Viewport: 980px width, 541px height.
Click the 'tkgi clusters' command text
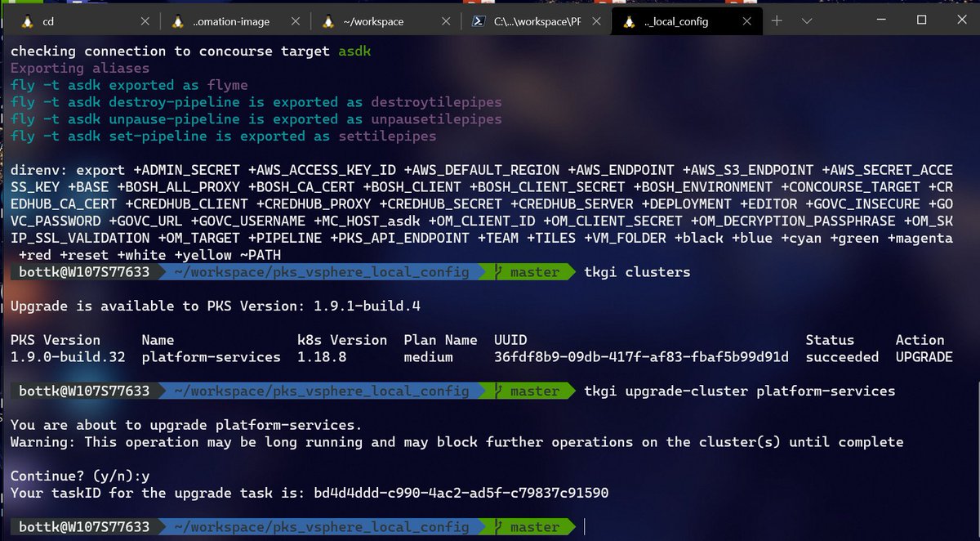(637, 272)
